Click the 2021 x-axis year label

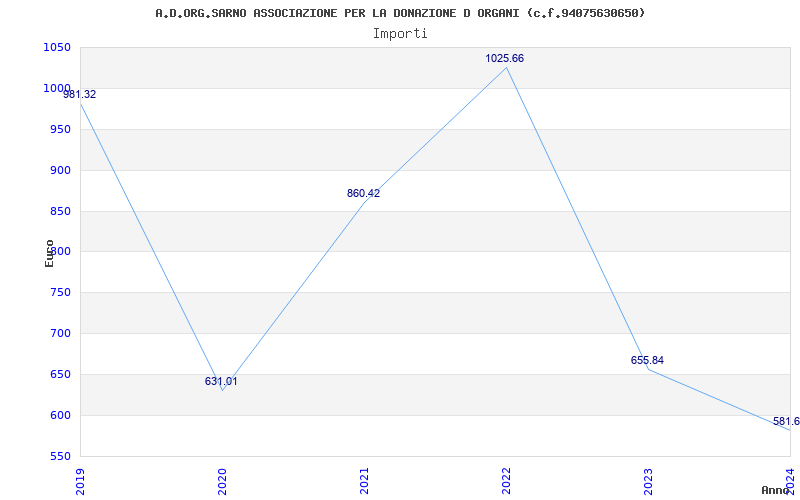[x=364, y=481]
